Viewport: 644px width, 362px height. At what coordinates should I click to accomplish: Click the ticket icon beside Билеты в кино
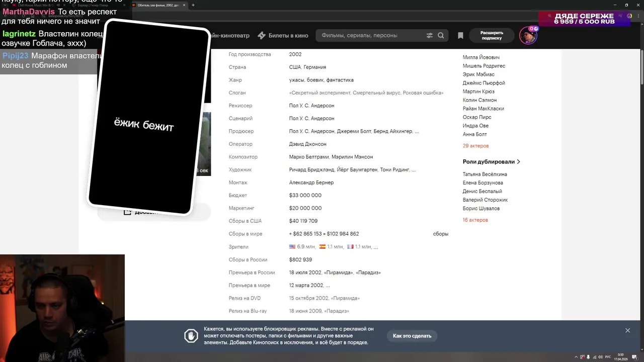[x=262, y=36]
